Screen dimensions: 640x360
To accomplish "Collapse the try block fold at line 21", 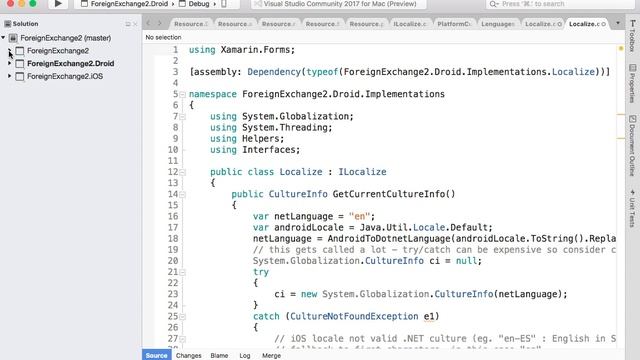I will pyautogui.click(x=182, y=272).
